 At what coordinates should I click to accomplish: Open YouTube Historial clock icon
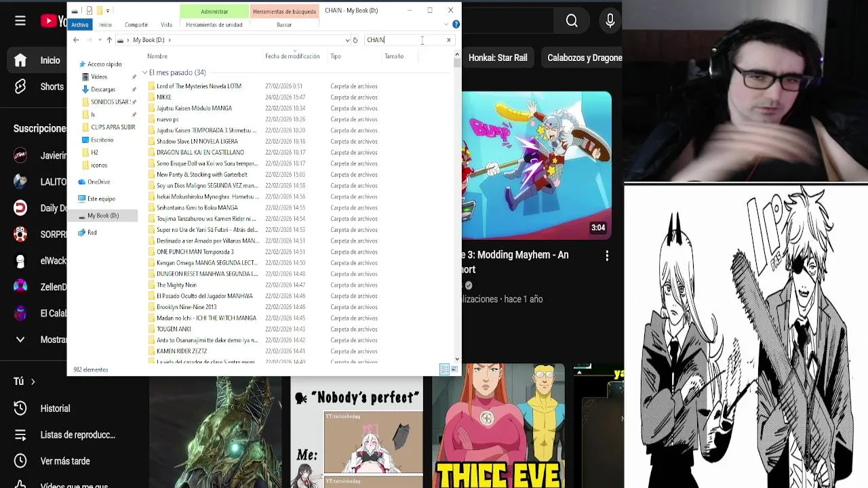pos(20,409)
